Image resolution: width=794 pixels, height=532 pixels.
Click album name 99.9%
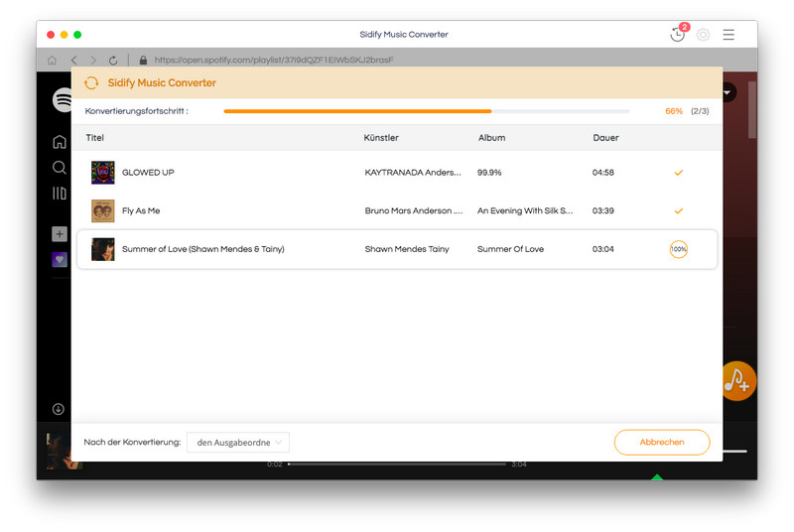pyautogui.click(x=489, y=173)
